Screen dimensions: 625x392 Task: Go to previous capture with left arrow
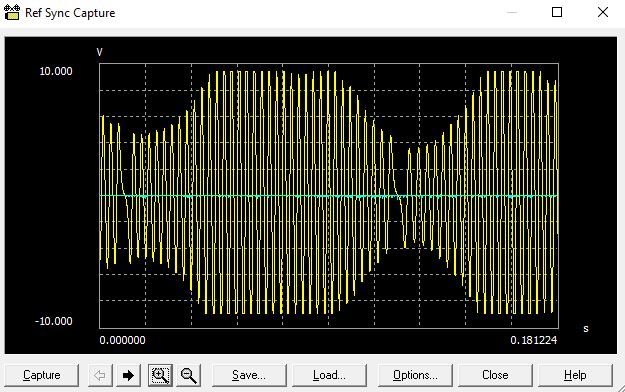point(100,375)
